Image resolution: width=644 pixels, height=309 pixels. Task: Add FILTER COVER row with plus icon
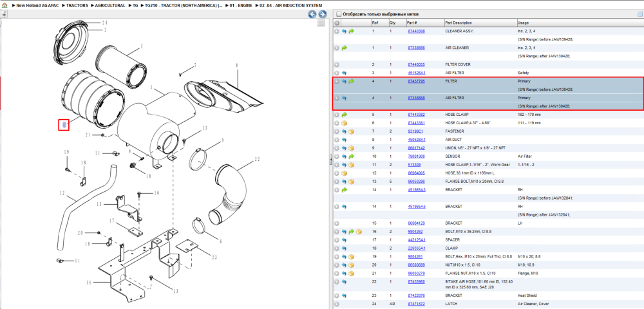click(337, 65)
